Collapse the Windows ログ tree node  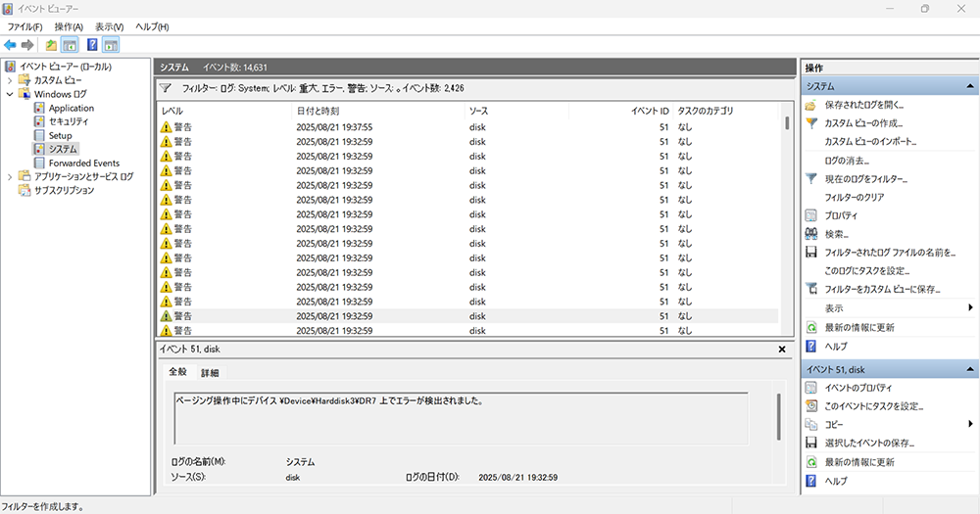click(10, 94)
